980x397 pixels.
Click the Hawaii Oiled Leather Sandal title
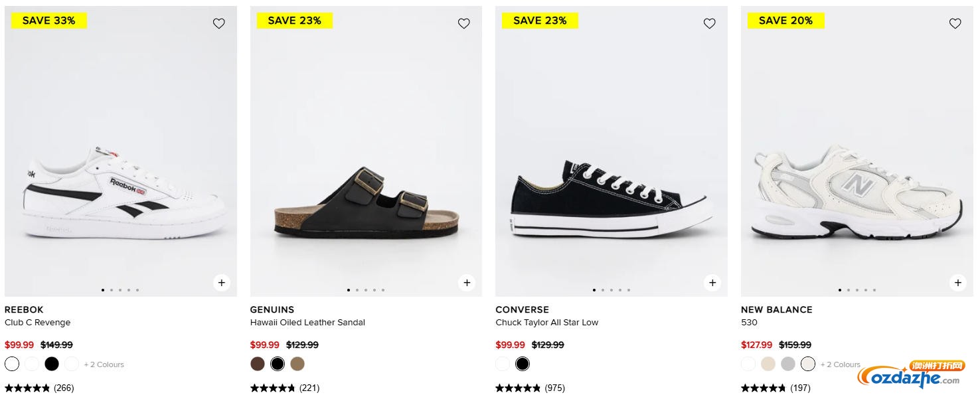307,323
